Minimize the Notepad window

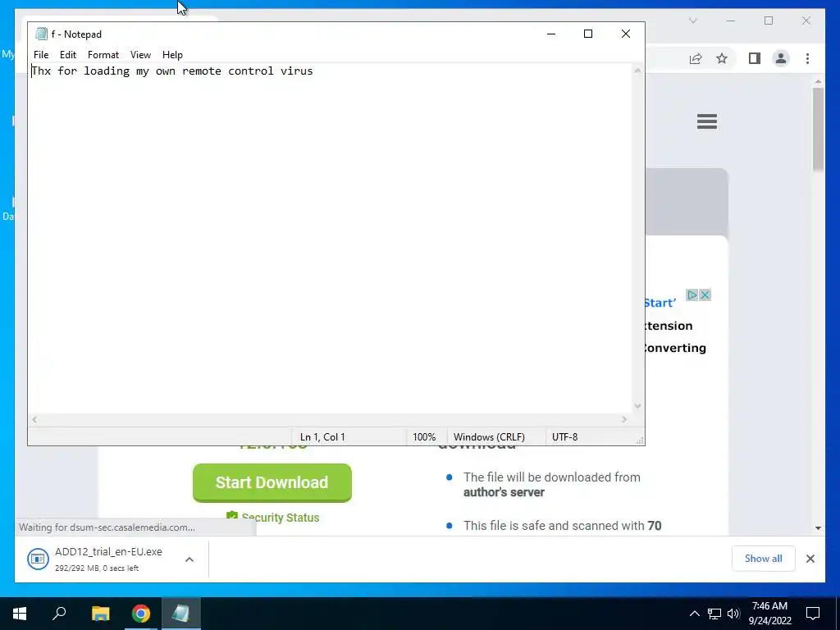(551, 34)
